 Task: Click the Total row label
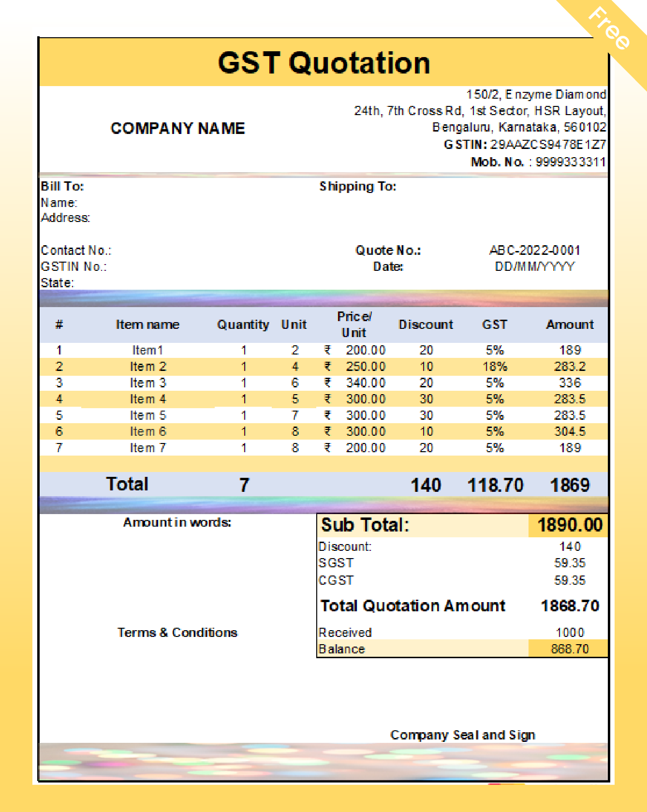tap(127, 484)
